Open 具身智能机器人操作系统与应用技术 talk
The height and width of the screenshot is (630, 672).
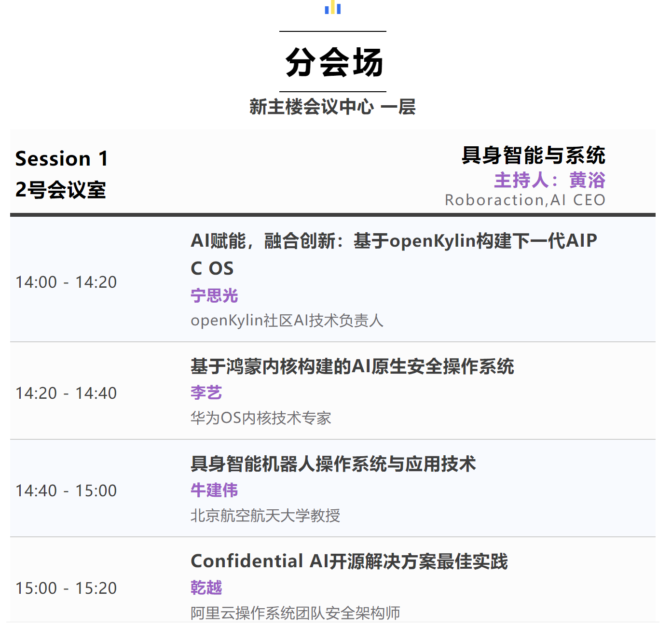tap(333, 464)
